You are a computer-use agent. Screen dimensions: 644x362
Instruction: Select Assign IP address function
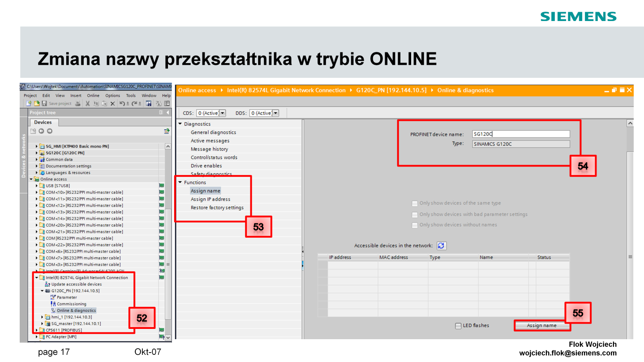(210, 200)
